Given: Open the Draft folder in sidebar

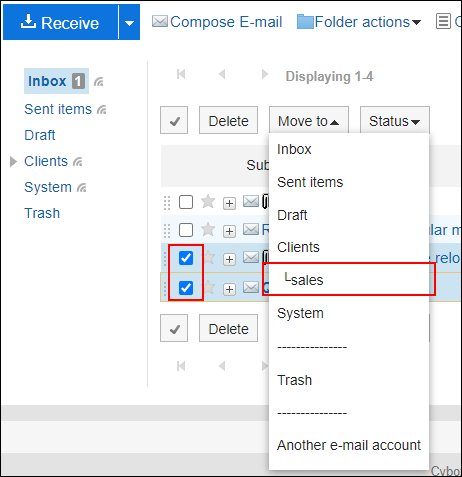Looking at the screenshot, I should pyautogui.click(x=40, y=135).
